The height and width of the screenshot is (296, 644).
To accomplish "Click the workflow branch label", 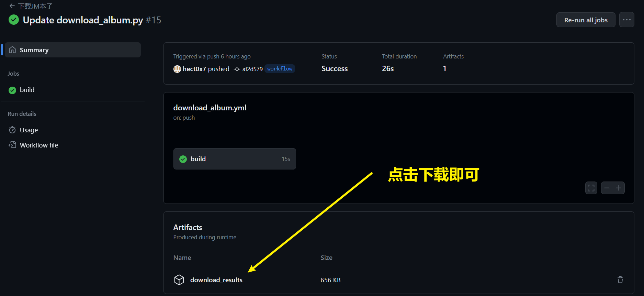I will click(280, 69).
